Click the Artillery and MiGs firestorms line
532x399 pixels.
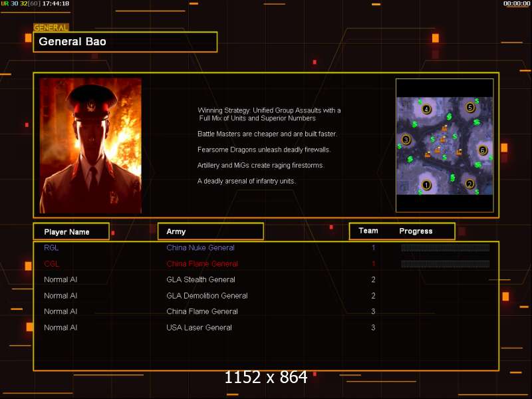[261, 165]
